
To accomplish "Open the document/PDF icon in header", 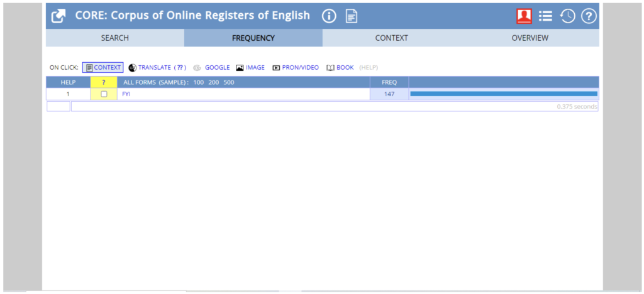I will click(352, 16).
